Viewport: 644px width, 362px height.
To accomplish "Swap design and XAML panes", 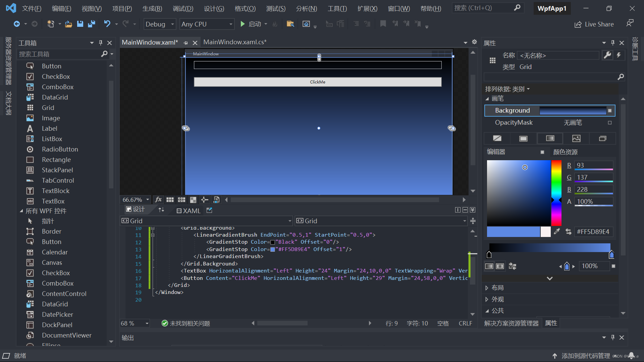I will 161,210.
